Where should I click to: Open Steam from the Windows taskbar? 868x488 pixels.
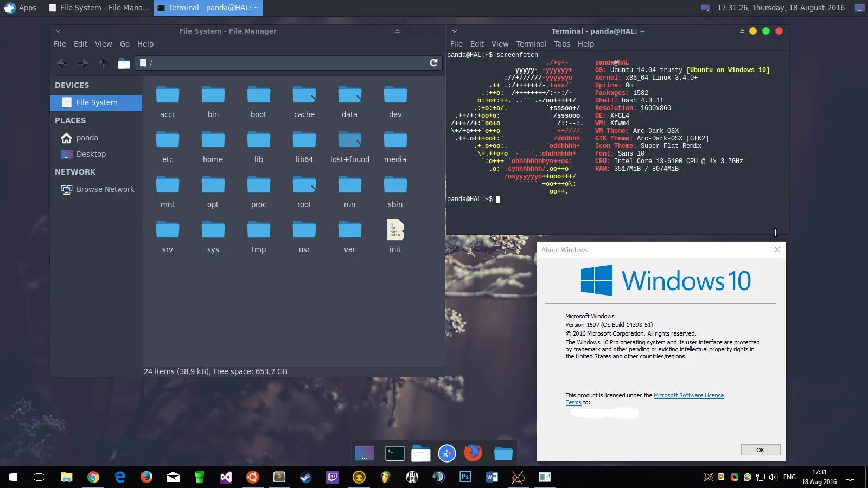(306, 477)
